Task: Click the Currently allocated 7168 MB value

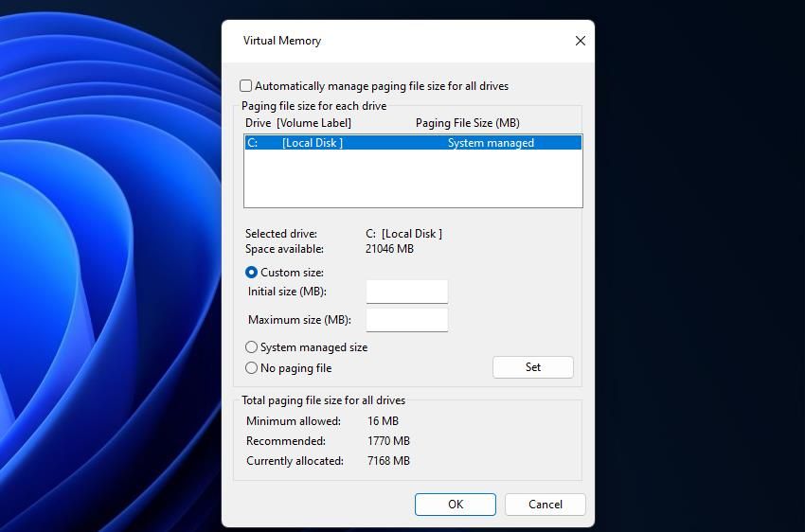Action: coord(388,461)
